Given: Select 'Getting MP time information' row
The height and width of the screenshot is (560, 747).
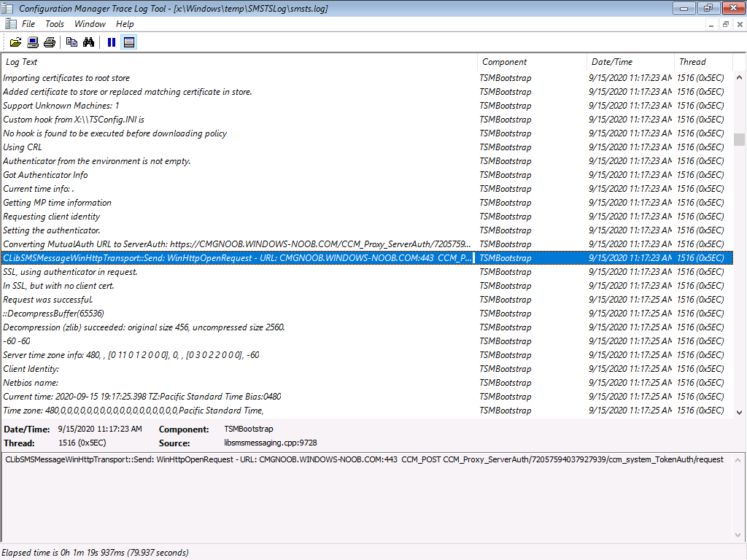Looking at the screenshot, I should [x=367, y=203].
